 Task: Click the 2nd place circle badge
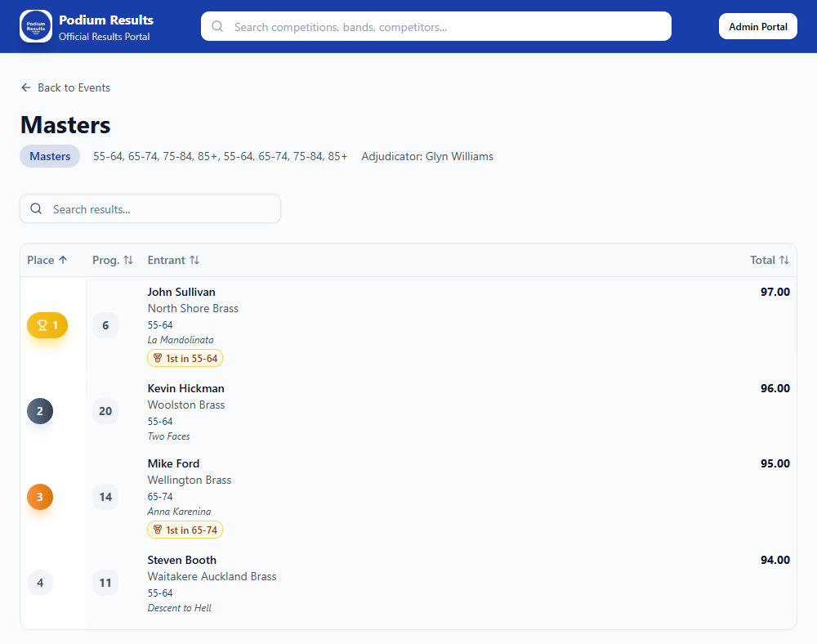point(40,411)
